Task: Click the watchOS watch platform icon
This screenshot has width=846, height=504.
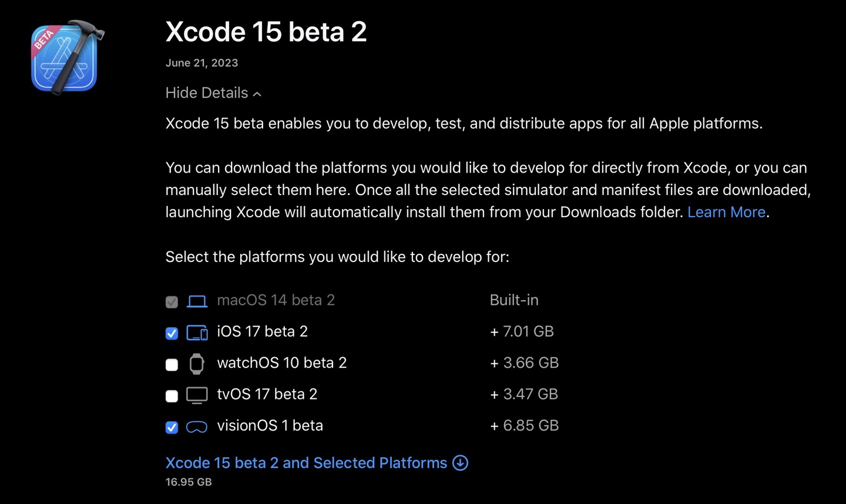Action: point(197,364)
